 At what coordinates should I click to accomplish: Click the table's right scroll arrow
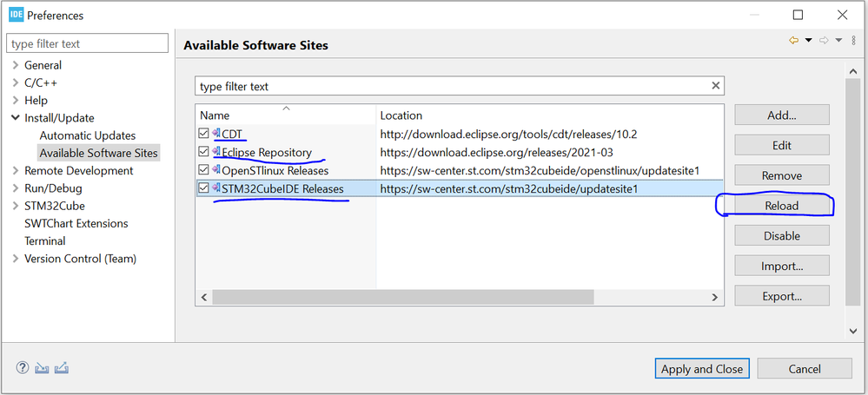coord(715,297)
